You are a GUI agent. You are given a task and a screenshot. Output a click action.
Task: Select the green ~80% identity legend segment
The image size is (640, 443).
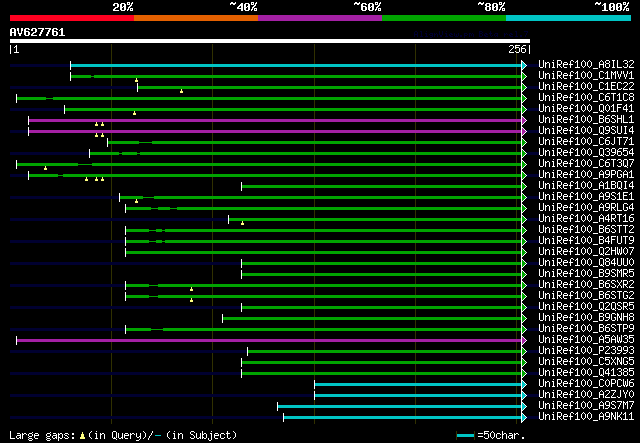click(444, 18)
